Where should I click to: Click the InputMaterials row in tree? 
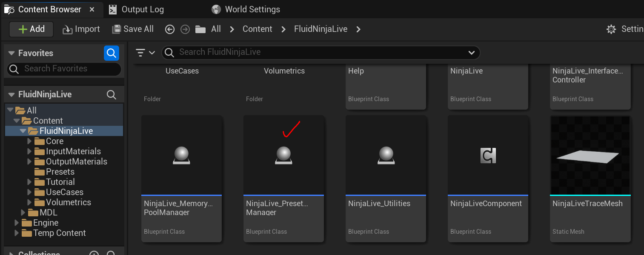point(64,151)
